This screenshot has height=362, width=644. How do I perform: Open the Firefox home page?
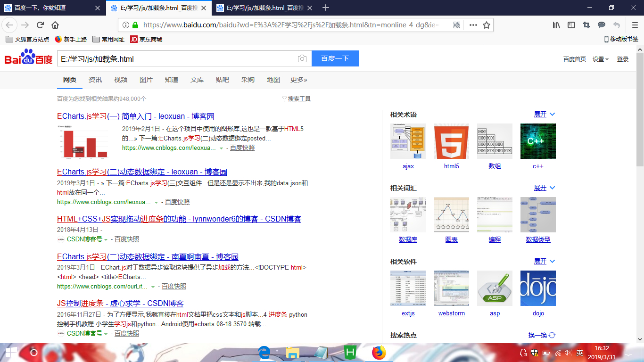click(55, 25)
